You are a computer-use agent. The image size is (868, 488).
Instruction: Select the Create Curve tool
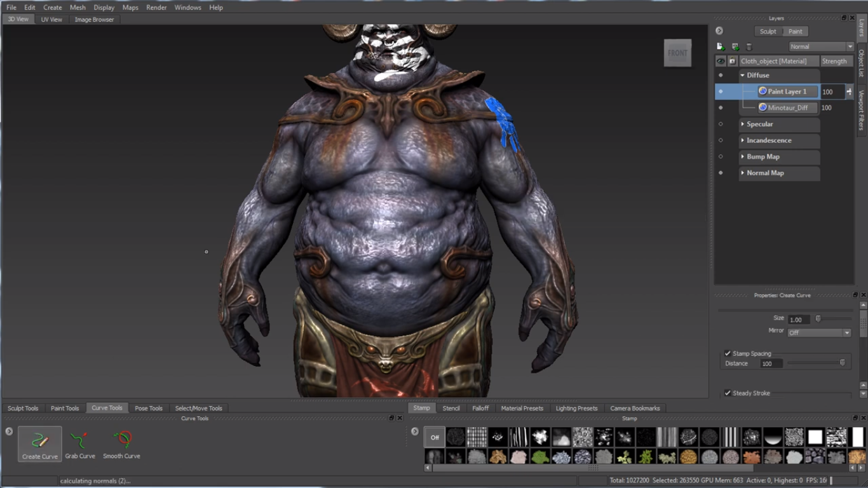coord(40,444)
